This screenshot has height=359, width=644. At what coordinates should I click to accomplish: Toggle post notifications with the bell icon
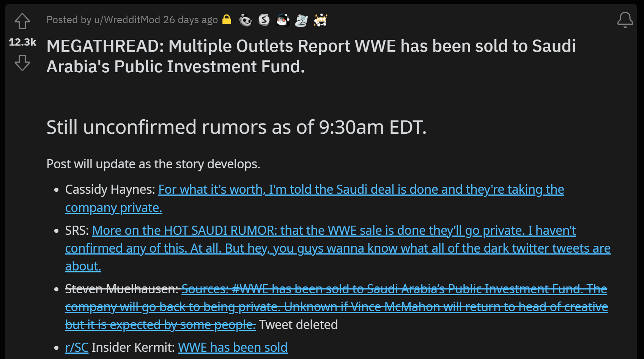625,20
